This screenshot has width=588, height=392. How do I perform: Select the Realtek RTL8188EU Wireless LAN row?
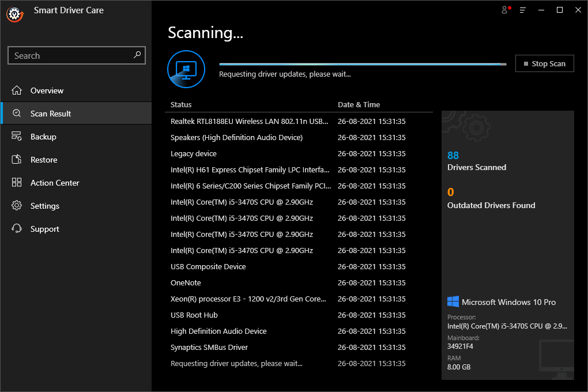299,121
